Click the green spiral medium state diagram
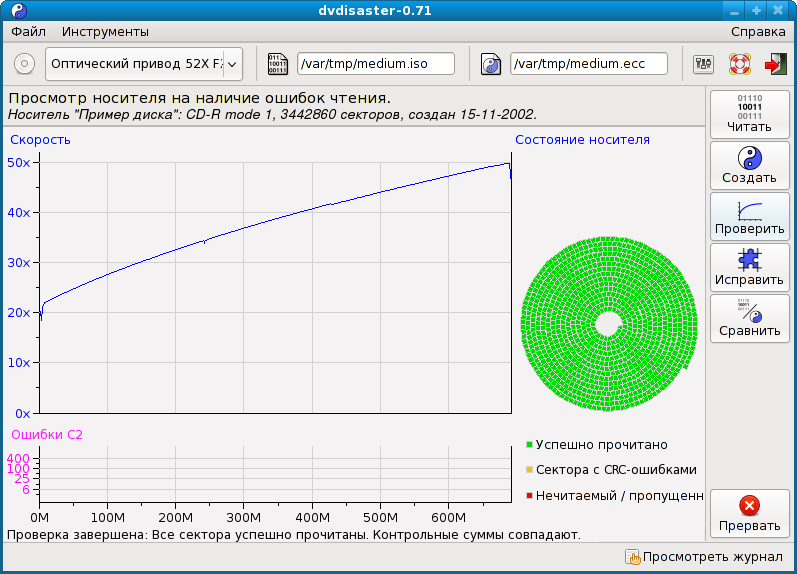The image size is (797, 574). 608,324
